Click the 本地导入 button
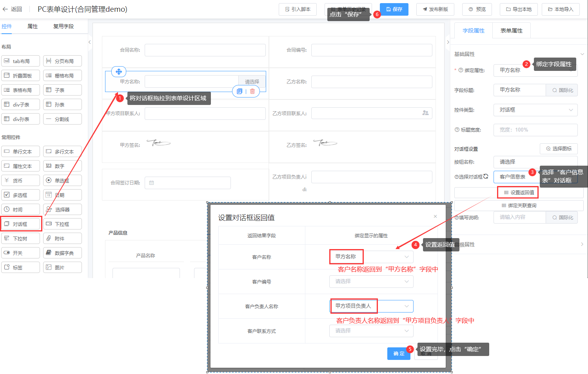This screenshot has width=588, height=374. pos(561,9)
